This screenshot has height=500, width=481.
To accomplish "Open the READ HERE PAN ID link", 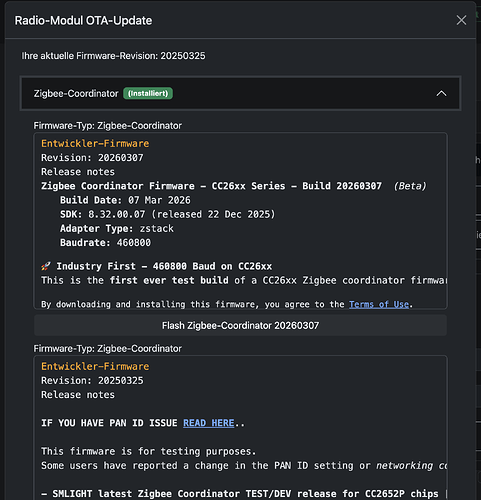I will pyautogui.click(x=209, y=423).
